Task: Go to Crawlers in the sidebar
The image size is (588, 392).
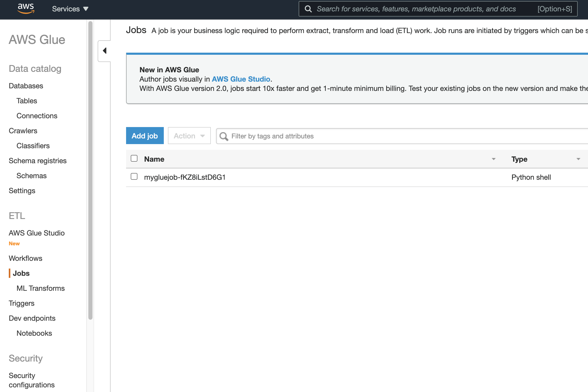Action: coord(23,131)
